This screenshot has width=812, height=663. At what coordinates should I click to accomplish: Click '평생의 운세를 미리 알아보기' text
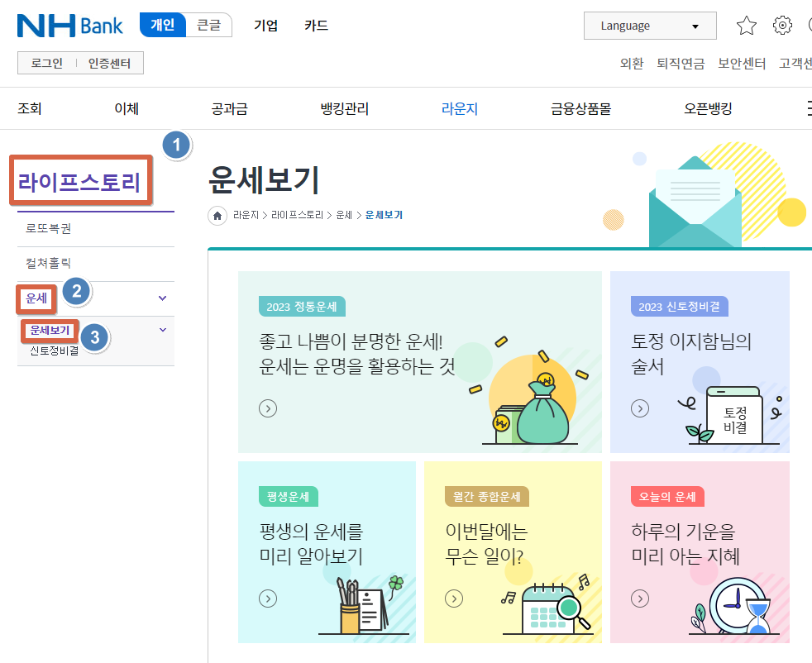click(x=311, y=544)
